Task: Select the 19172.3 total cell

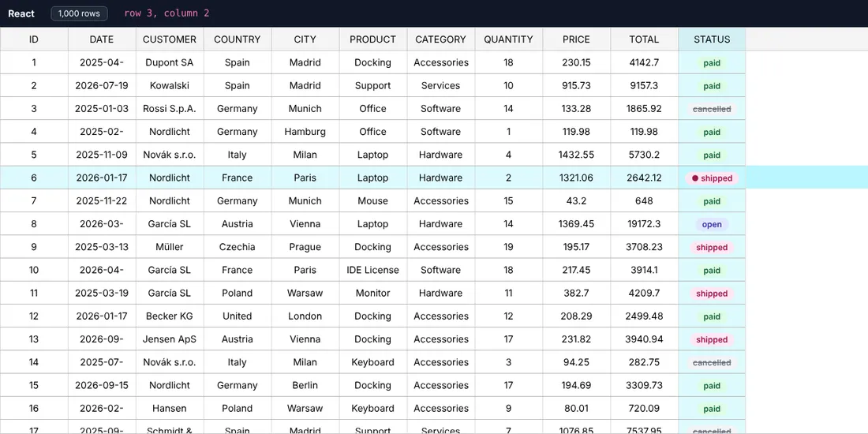Action: tap(645, 224)
